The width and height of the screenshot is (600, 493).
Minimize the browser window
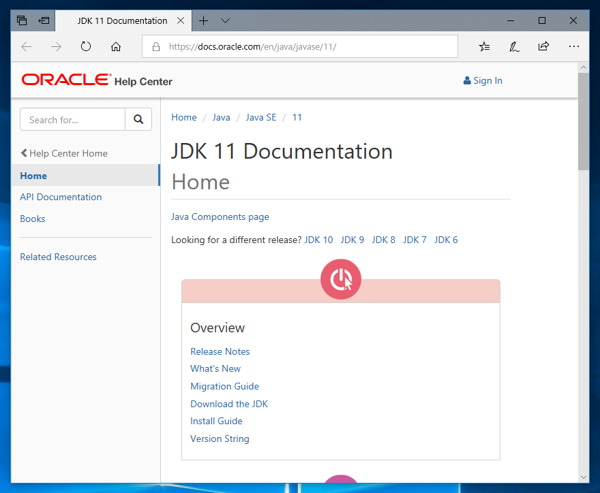click(x=510, y=21)
